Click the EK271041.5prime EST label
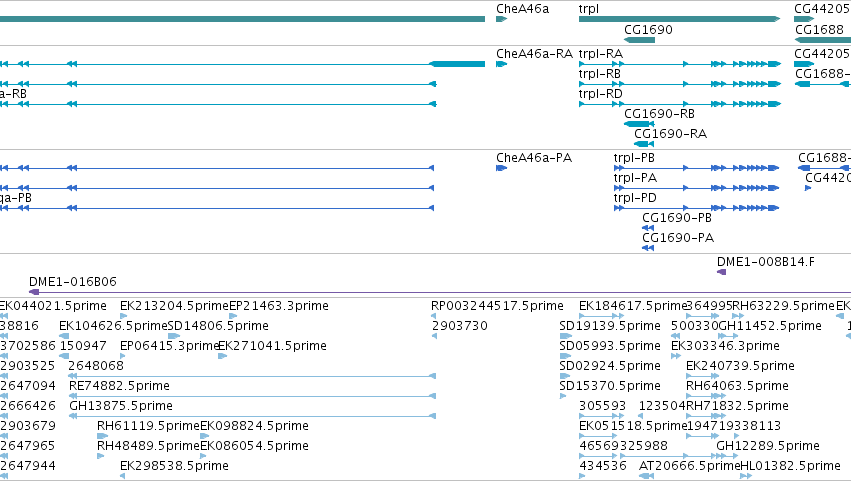Viewport: 851px width, 481px height. (x=272, y=346)
